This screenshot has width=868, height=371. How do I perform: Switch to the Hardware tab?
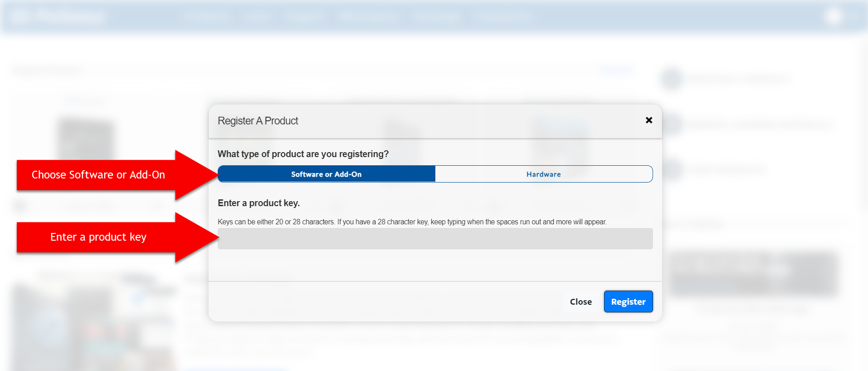tap(543, 174)
